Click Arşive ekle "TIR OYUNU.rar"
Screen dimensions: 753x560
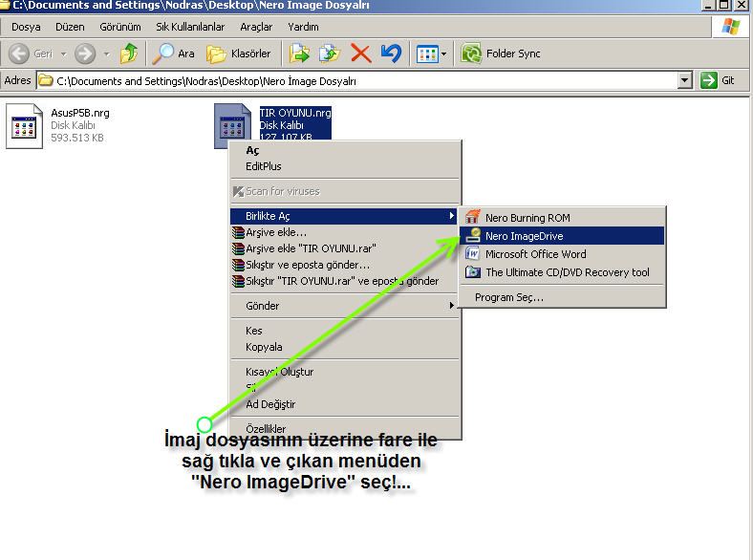coord(345,248)
